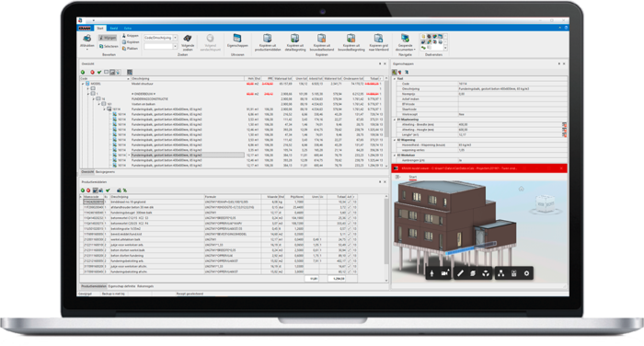Click green checkmark in Productiemiddelen toolbar

tap(108, 190)
